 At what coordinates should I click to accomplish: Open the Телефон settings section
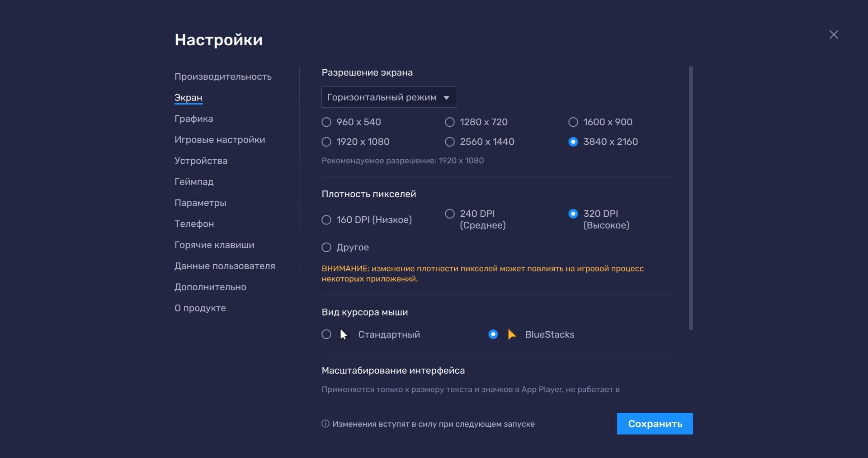(194, 224)
